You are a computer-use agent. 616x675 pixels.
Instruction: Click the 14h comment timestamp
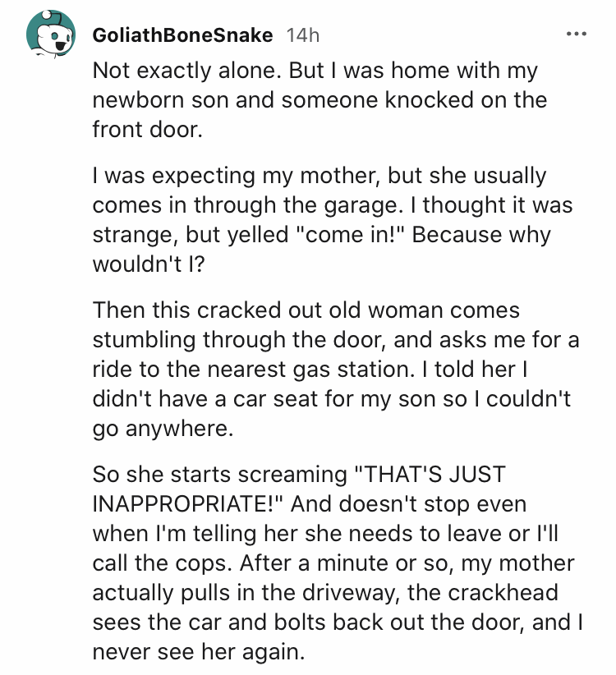(x=301, y=36)
